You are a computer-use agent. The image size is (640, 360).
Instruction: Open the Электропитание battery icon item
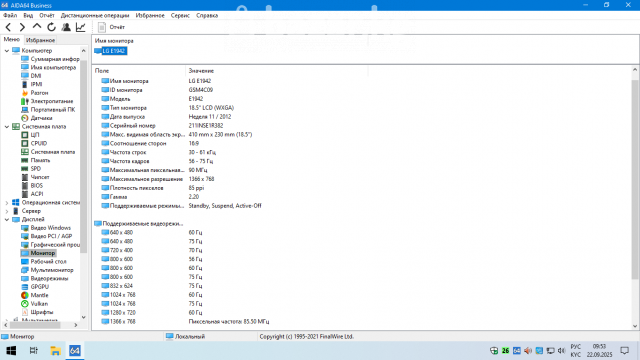pos(47,101)
